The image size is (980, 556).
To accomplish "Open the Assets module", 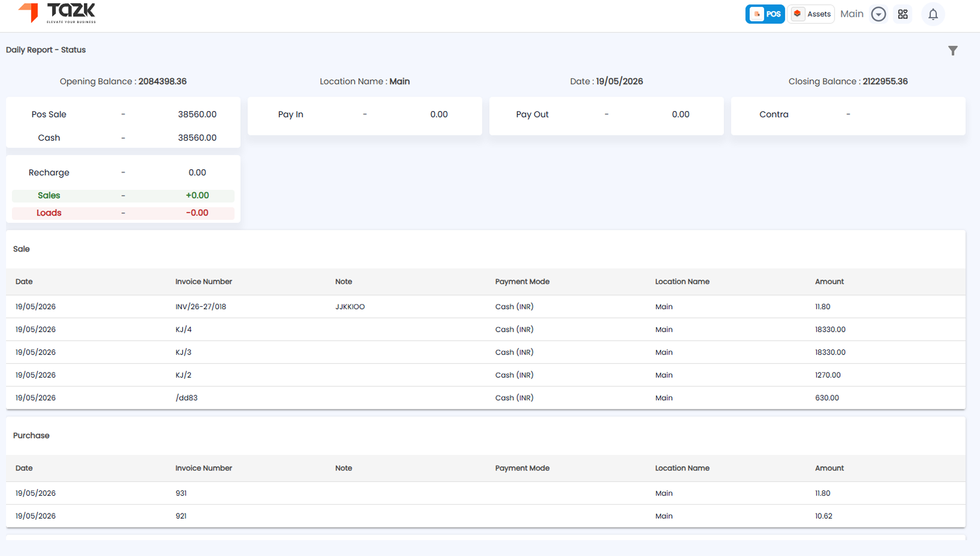I will tap(811, 14).
